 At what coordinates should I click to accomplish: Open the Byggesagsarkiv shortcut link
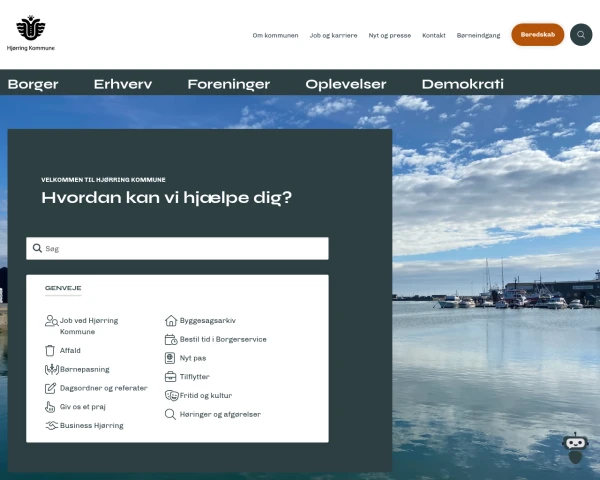[208, 320]
